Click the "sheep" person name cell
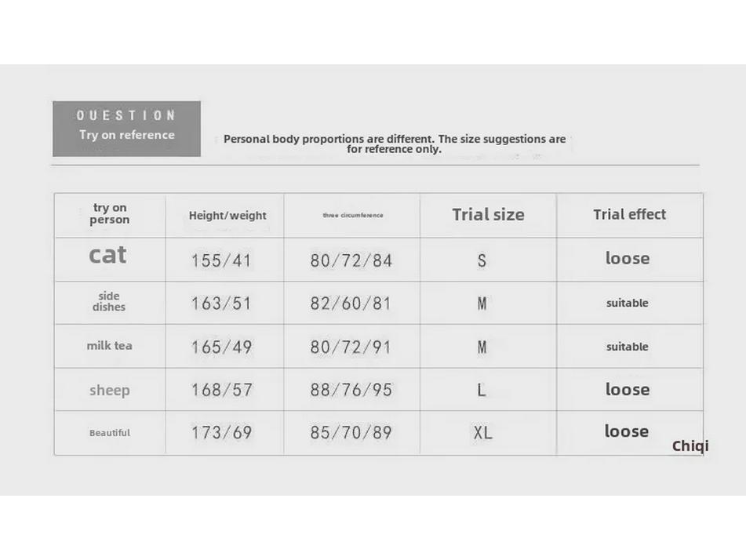Screen dimensions: 746x560 click(109, 390)
